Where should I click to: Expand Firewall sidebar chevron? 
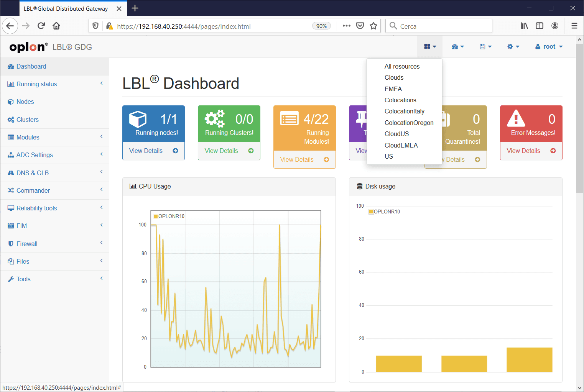102,243
